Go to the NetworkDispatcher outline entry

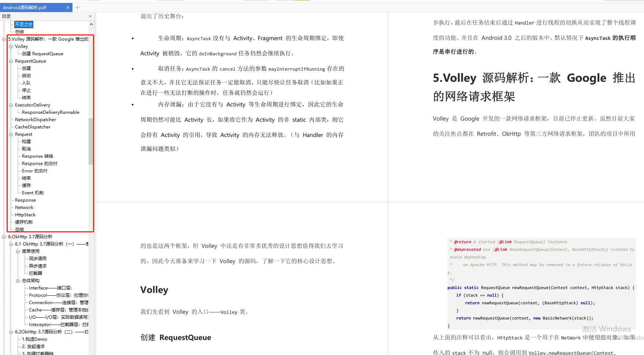pyautogui.click(x=36, y=120)
